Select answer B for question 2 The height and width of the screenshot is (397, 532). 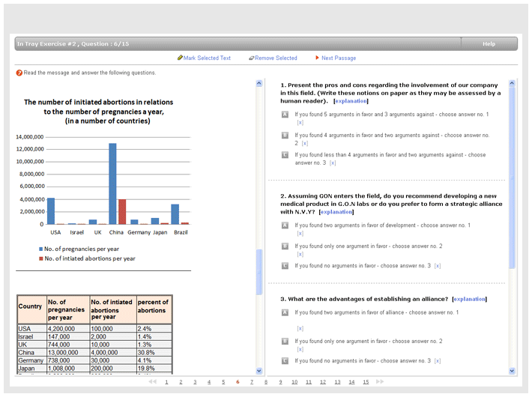[x=285, y=246]
